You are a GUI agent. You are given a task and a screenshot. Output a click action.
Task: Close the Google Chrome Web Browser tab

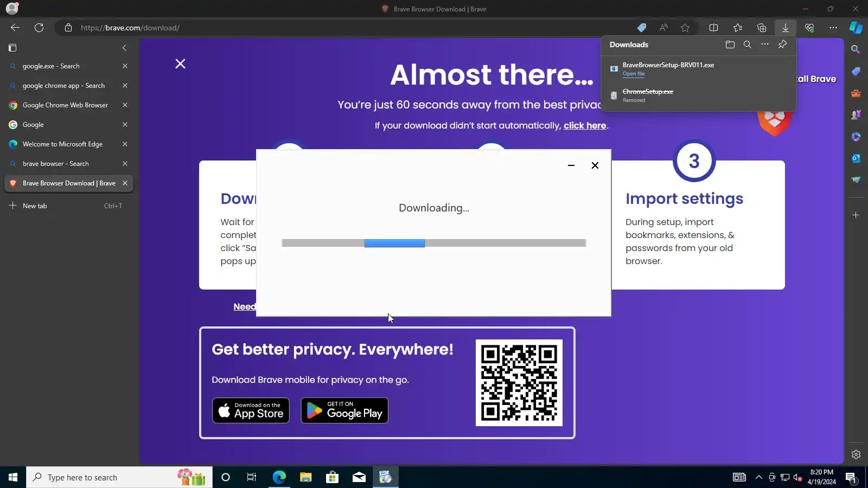pyautogui.click(x=125, y=105)
